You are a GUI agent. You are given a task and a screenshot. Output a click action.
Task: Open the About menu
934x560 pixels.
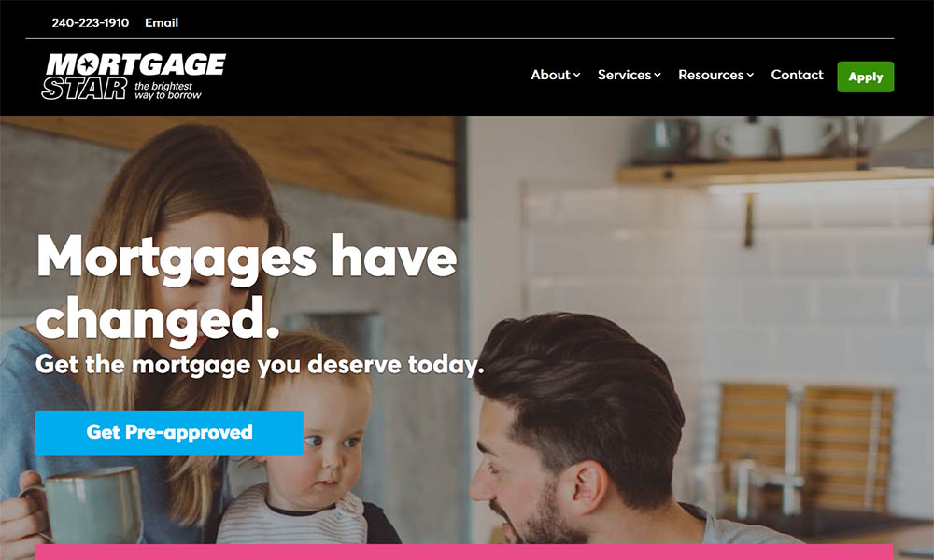point(555,75)
